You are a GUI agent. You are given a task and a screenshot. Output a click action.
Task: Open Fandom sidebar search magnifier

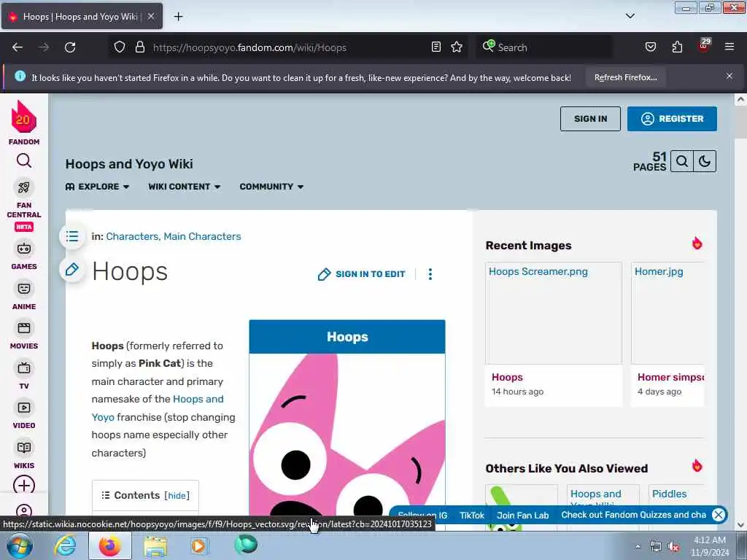click(24, 161)
